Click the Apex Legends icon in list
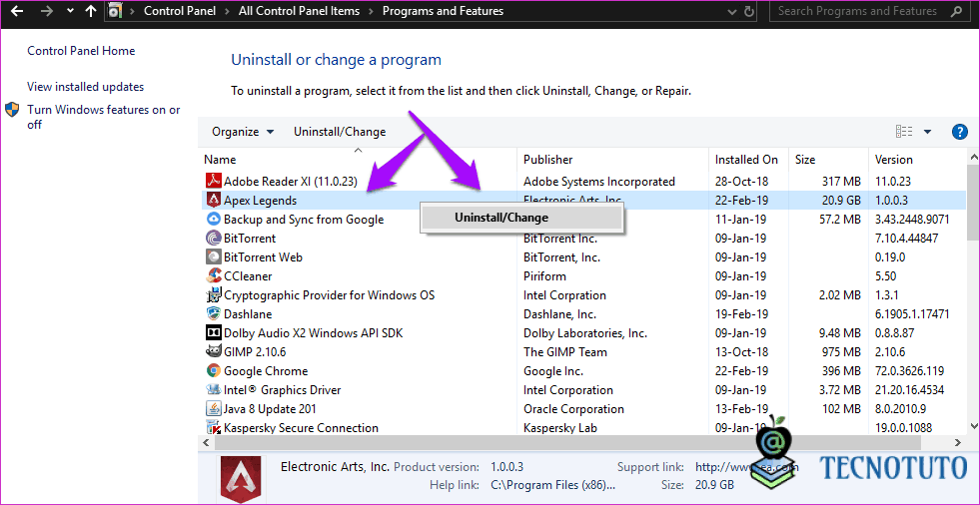Image resolution: width=980 pixels, height=505 pixels. click(214, 201)
